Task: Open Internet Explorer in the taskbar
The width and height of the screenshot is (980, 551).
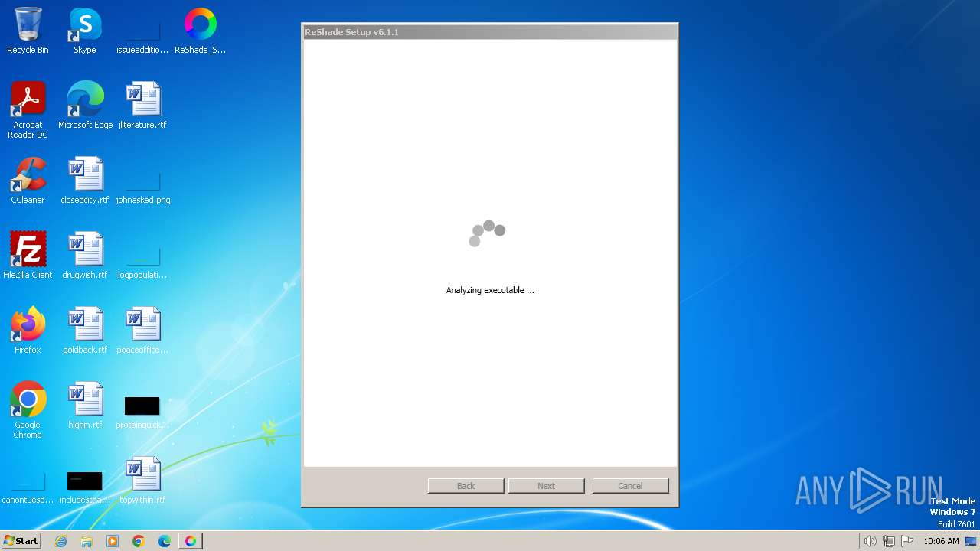Action: pos(61,541)
